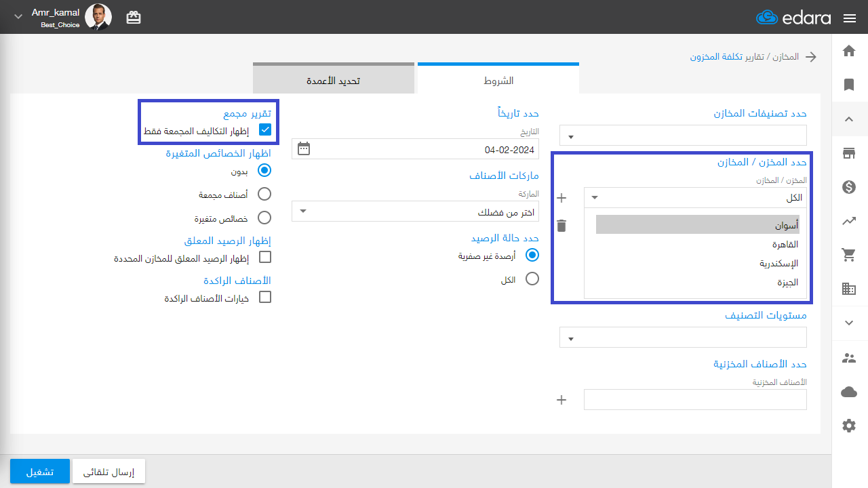The width and height of the screenshot is (868, 488).
Task: Check إظهار الرصيد المعلق للمخازن المحددة
Action: tap(265, 257)
